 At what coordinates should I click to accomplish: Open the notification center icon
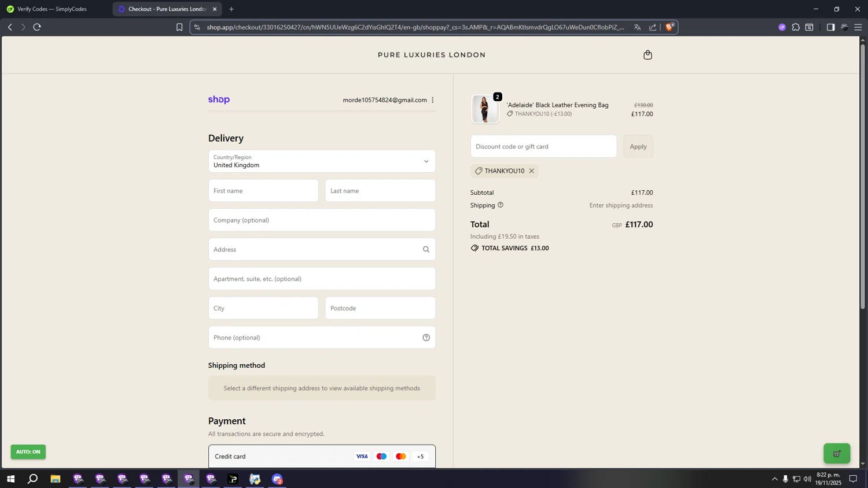[853, 479]
